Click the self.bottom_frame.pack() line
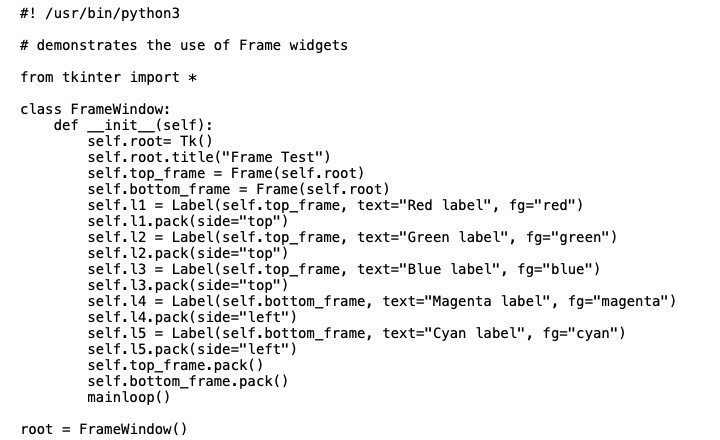The height and width of the screenshot is (440, 720). [x=187, y=381]
